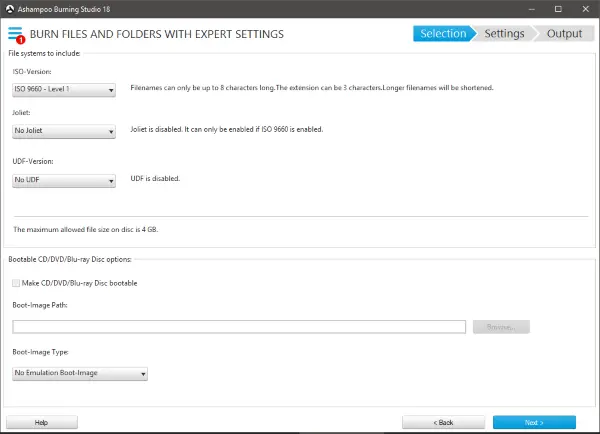Switch to the Settings step tab
Viewport: 600px width, 434px height.
click(504, 34)
